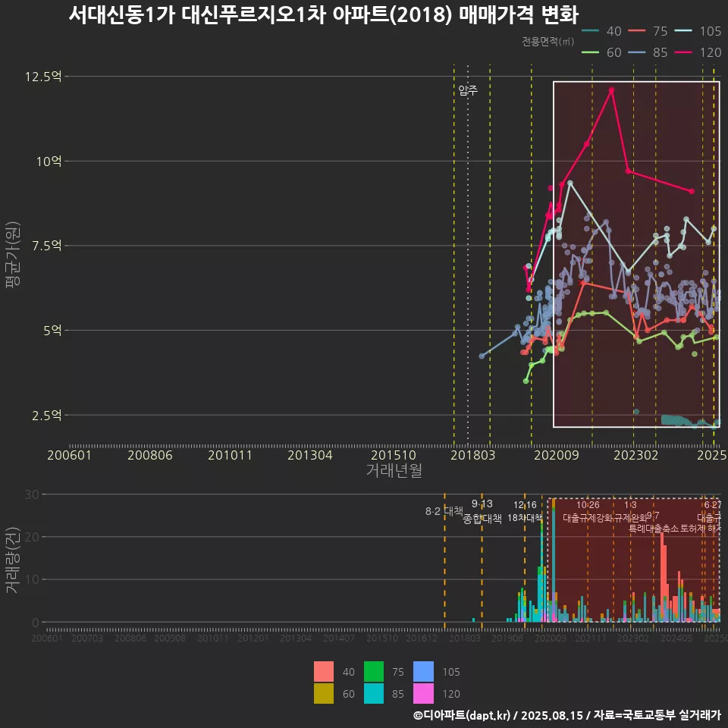Click the teal 40 line swatch in top legend

590,31
